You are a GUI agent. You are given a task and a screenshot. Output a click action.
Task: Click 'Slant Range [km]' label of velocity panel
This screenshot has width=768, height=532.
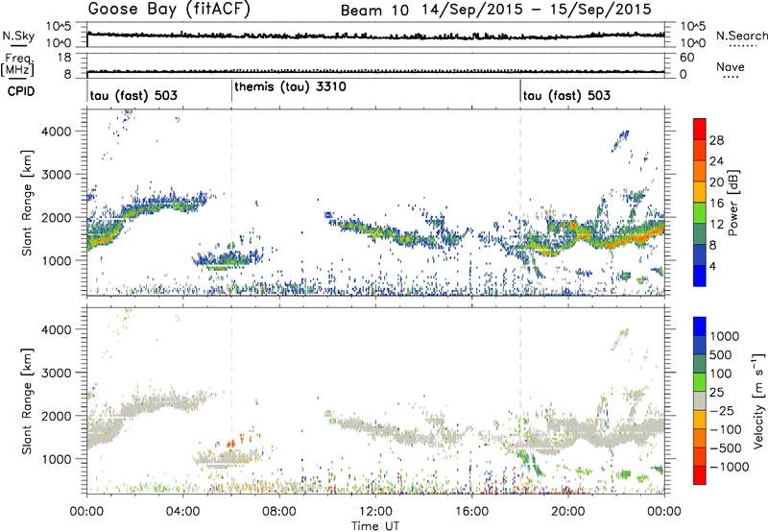27,401
